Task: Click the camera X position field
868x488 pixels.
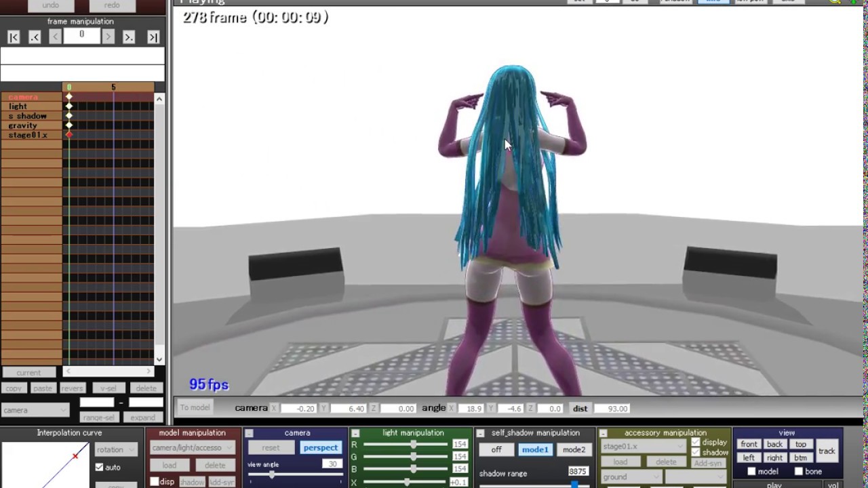Action: coord(298,409)
